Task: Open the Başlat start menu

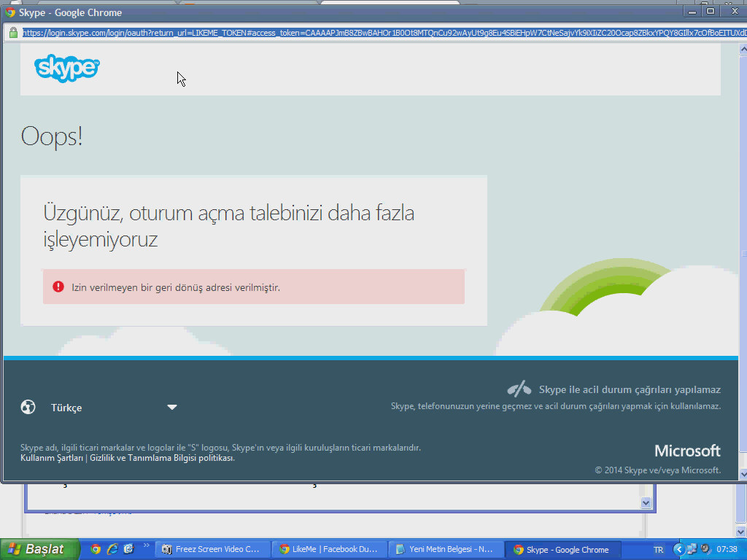Action: point(39,550)
